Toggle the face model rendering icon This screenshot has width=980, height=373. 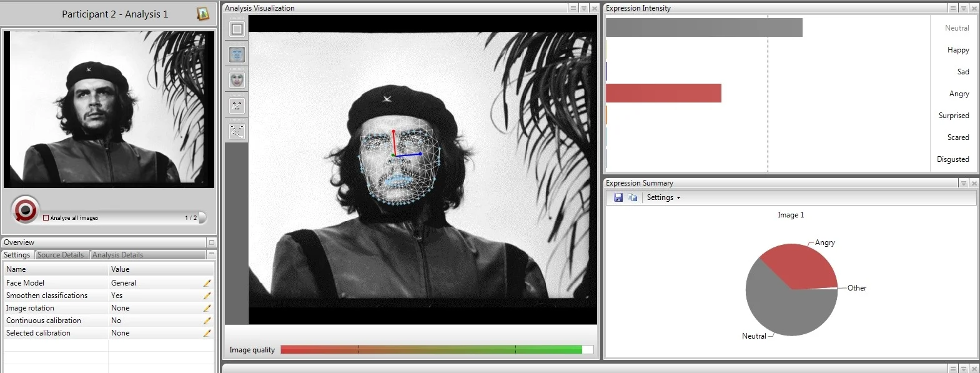pyautogui.click(x=237, y=80)
